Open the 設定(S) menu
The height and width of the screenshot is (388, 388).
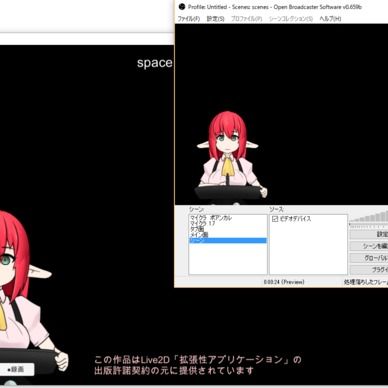216,19
